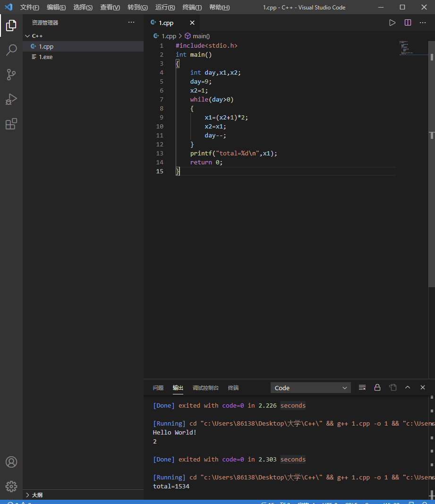The width and height of the screenshot is (435, 504).
Task: Open the 编辑(E) menu
Action: [56, 8]
